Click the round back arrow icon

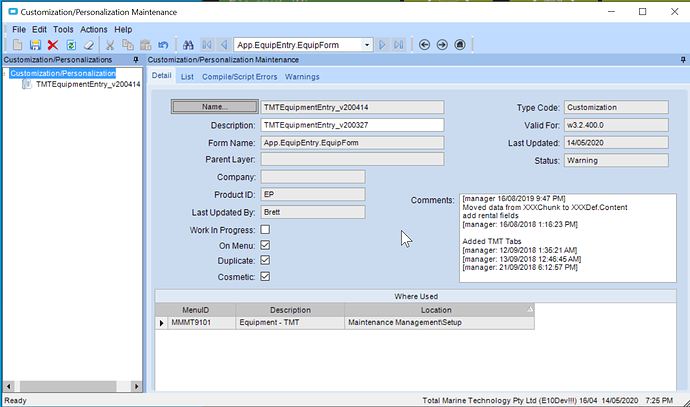[424, 45]
